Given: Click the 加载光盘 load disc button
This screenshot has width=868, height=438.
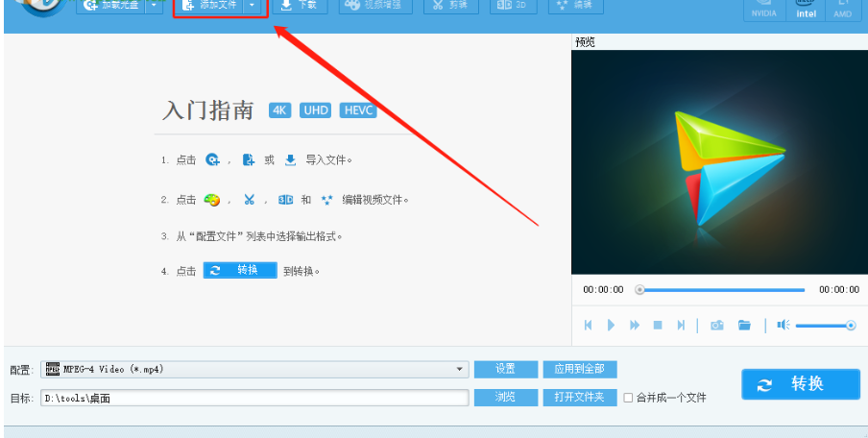Looking at the screenshot, I should [111, 5].
